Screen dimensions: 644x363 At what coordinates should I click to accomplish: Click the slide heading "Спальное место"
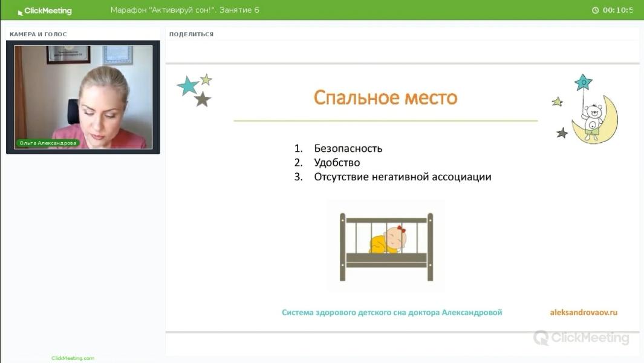click(x=385, y=97)
